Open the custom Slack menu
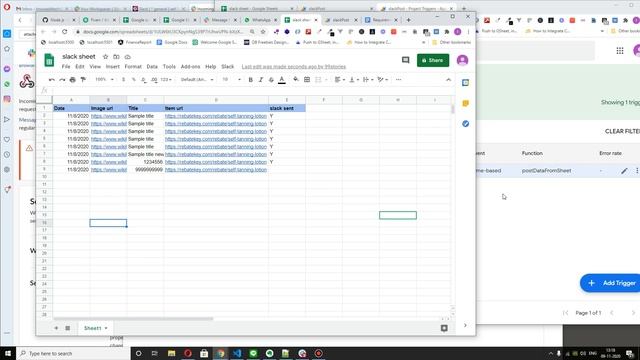The width and height of the screenshot is (640, 360). (x=228, y=67)
